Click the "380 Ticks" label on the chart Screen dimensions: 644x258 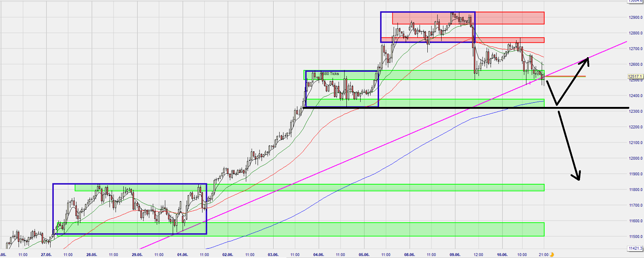coord(330,74)
